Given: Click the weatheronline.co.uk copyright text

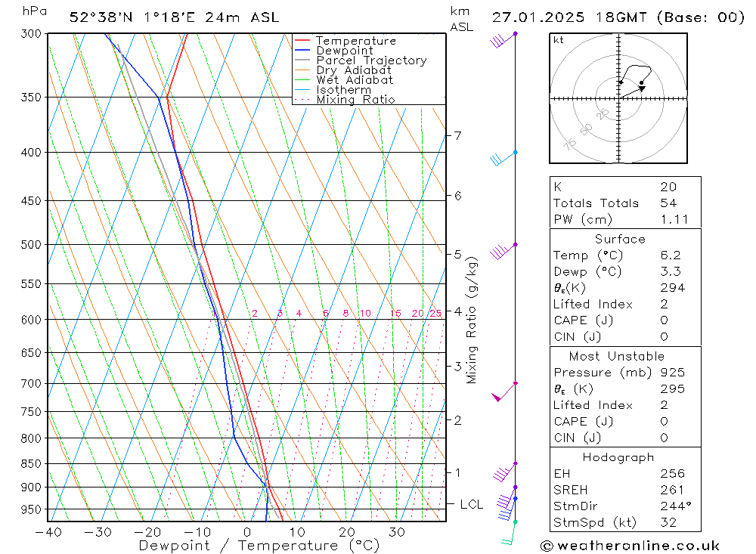Looking at the screenshot, I should [x=630, y=546].
